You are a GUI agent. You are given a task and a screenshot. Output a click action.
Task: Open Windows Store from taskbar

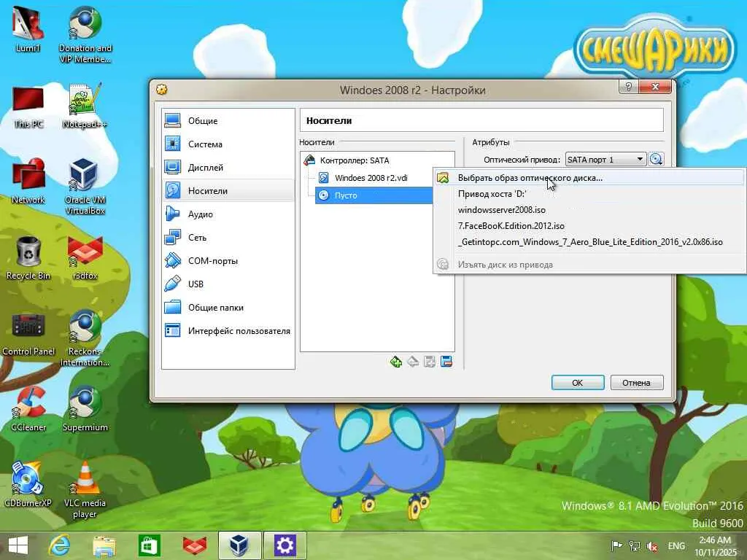click(x=149, y=545)
